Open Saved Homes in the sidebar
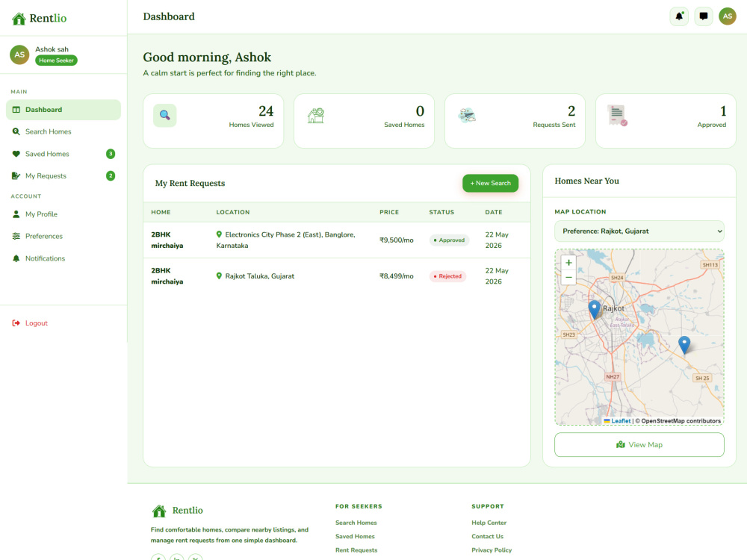 coord(63,154)
